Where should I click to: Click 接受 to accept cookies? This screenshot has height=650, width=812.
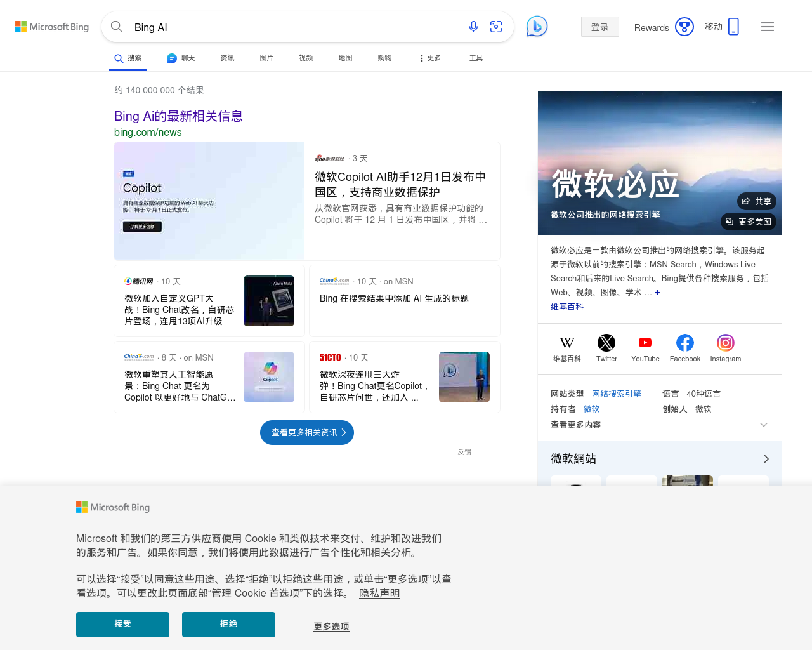point(122,625)
